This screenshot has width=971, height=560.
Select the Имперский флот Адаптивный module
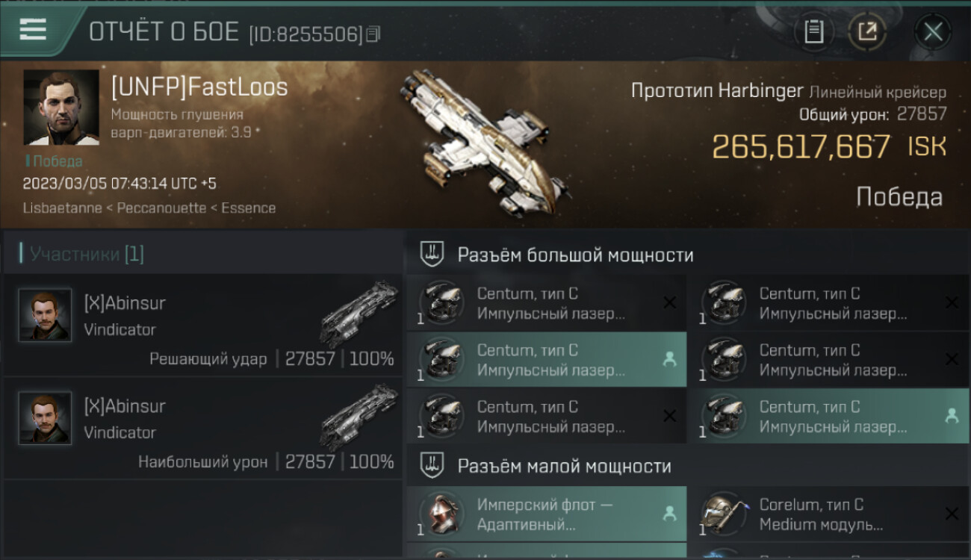[547, 514]
